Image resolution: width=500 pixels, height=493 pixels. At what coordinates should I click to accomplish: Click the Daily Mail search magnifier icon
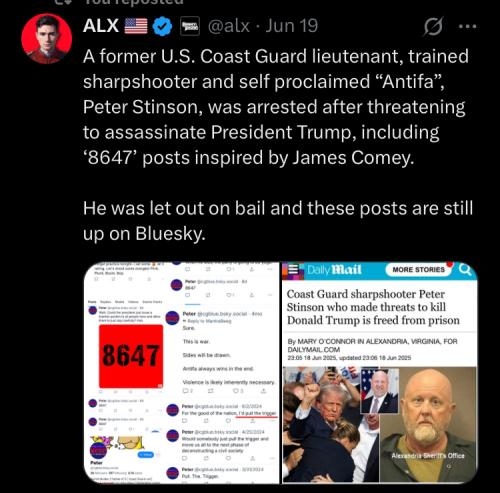coord(465,269)
